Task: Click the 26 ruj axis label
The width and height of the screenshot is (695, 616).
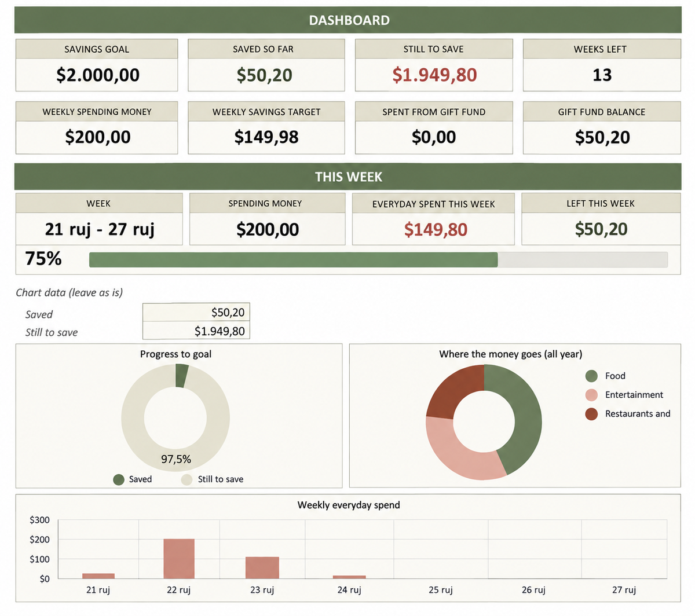Action: pyautogui.click(x=533, y=590)
